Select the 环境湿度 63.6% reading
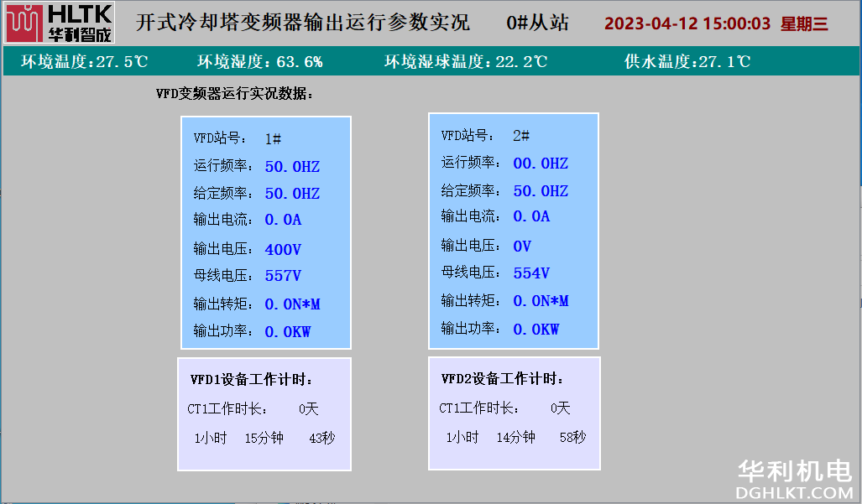The width and height of the screenshot is (862, 504). click(260, 61)
